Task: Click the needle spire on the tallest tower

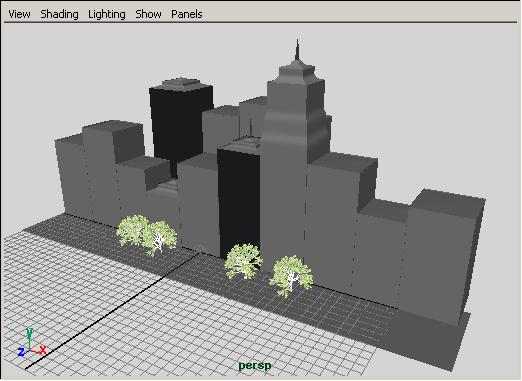Action: [297, 50]
